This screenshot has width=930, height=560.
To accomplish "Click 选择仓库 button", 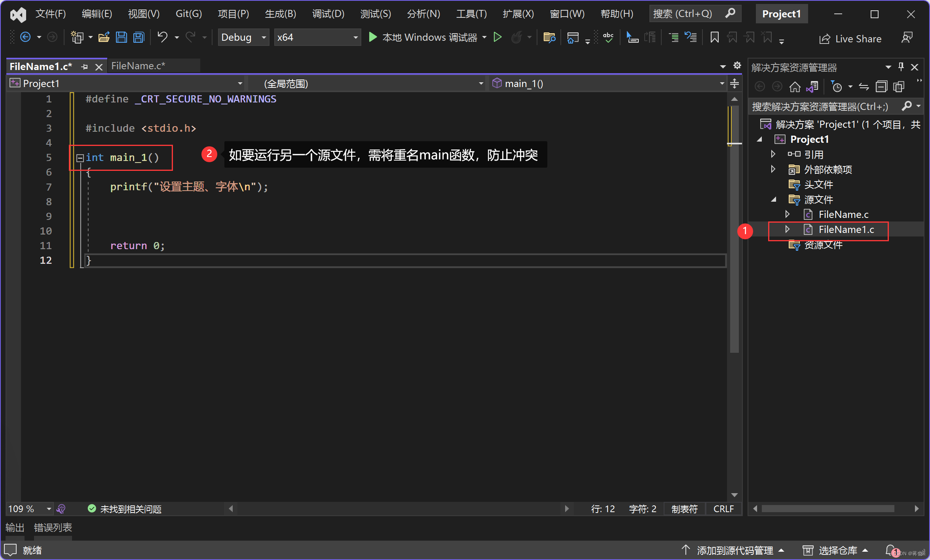I will pyautogui.click(x=835, y=550).
